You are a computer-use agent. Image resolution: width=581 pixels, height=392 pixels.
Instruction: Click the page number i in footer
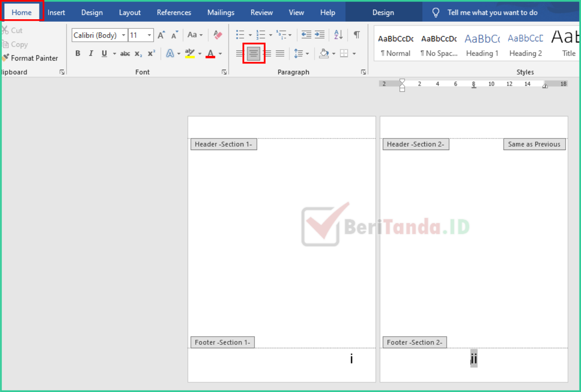[x=352, y=359]
